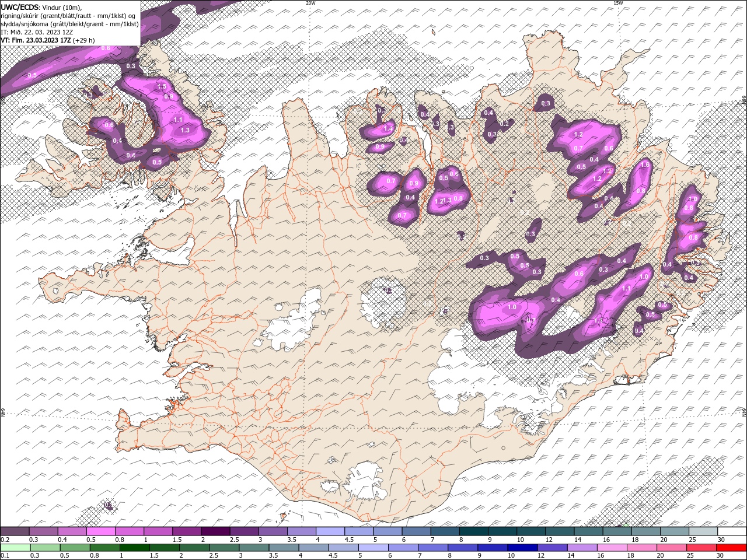Click the legend line 'slydda/snjókoma (grátt/bleikt/grænt - mm/1klst)'

click(70, 24)
